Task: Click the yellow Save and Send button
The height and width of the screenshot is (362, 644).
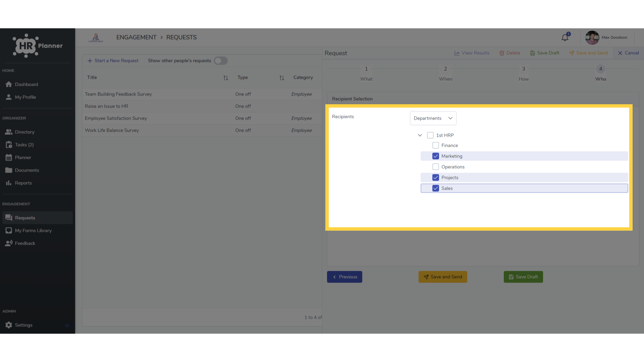Action: tap(443, 277)
